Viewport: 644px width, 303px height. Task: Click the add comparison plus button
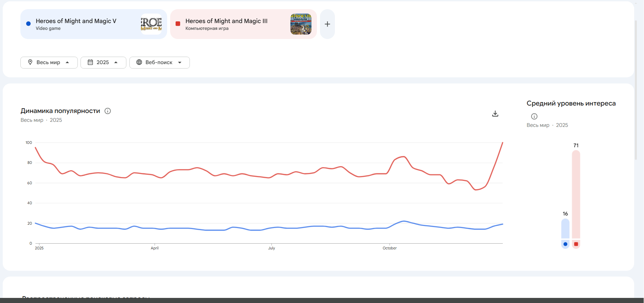pos(327,24)
